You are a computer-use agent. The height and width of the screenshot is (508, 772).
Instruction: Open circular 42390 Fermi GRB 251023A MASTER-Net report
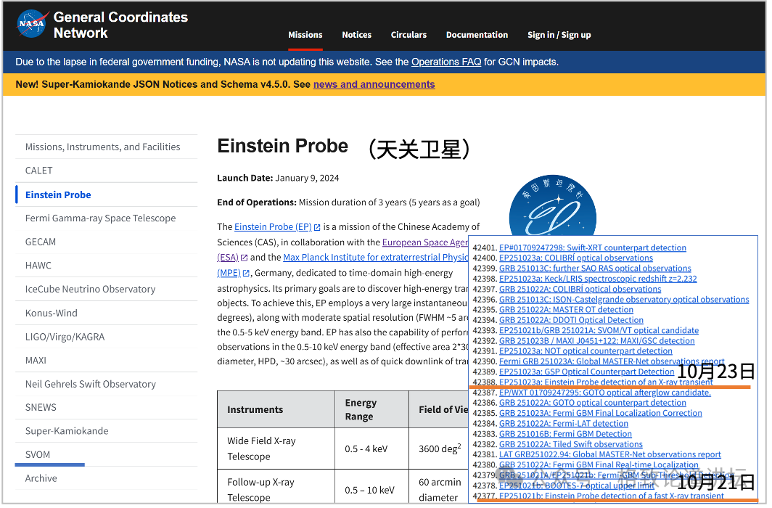tap(614, 363)
